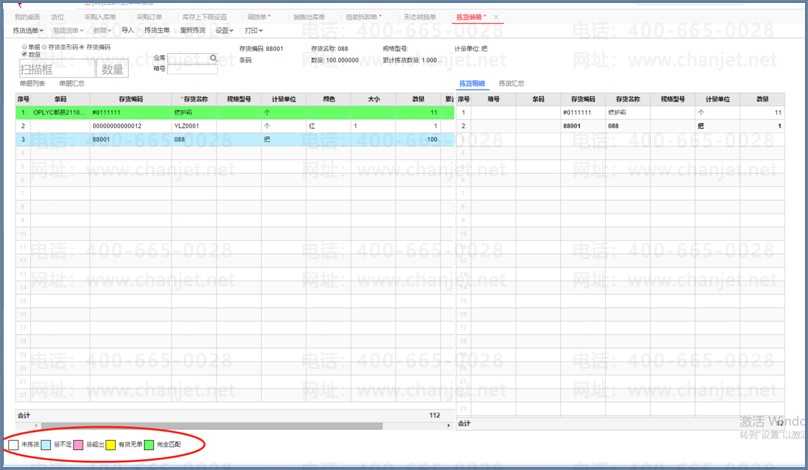The width and height of the screenshot is (808, 470).
Task: Open the 拣货选单 dropdown
Action: point(28,30)
